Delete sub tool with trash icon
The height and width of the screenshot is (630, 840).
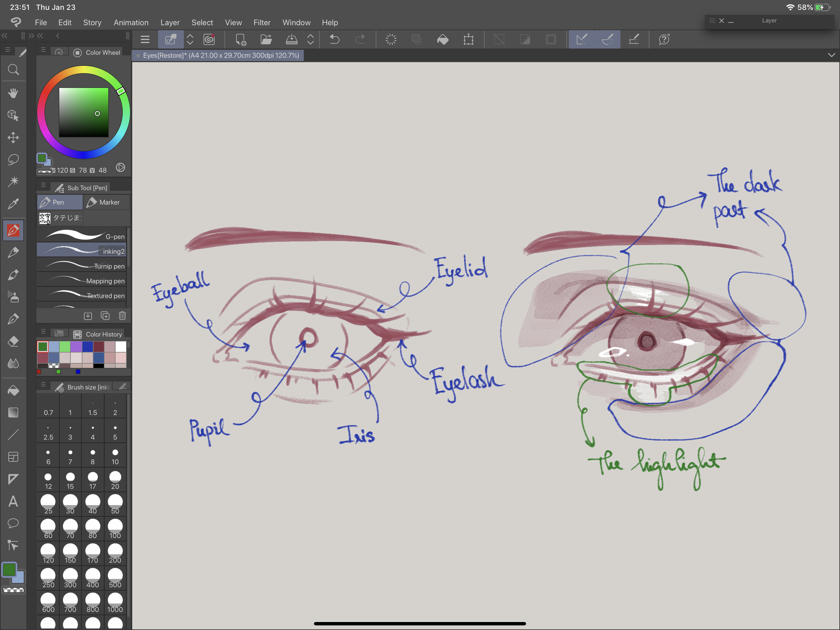pyautogui.click(x=122, y=315)
